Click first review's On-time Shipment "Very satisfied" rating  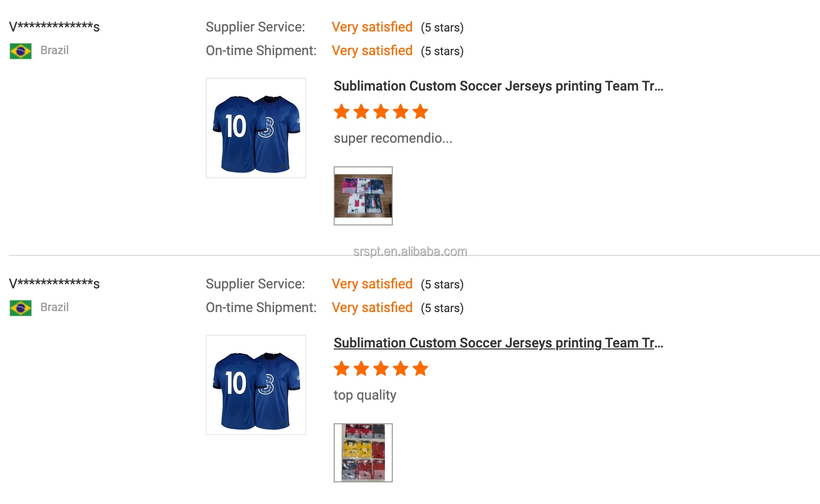372,51
